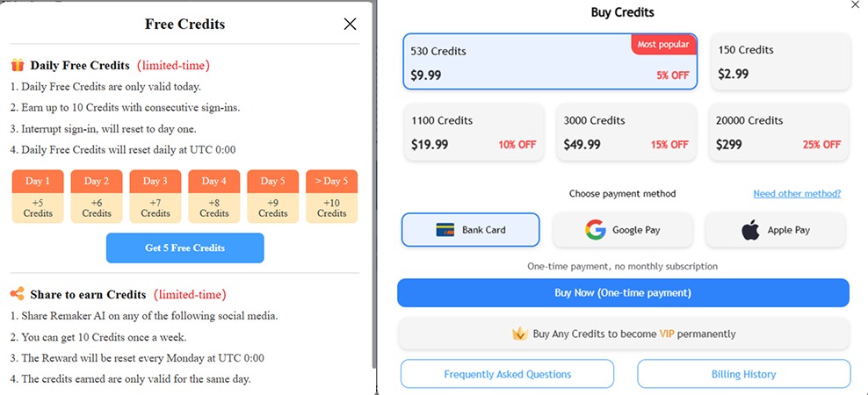Open the Need other method link
Image resolution: width=868 pixels, height=395 pixels.
click(x=797, y=193)
